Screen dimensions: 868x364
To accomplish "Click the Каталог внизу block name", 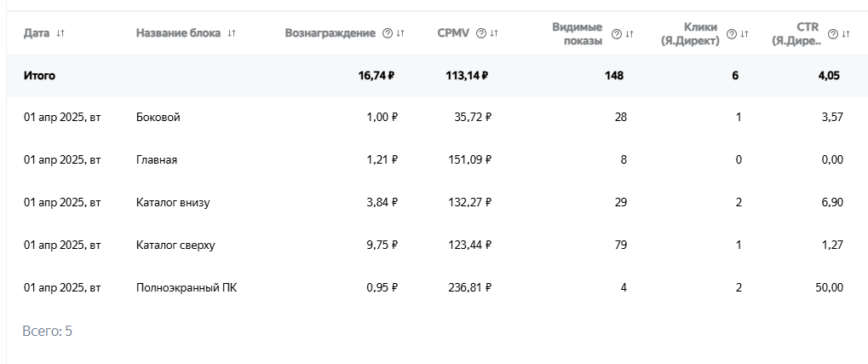I will [173, 202].
